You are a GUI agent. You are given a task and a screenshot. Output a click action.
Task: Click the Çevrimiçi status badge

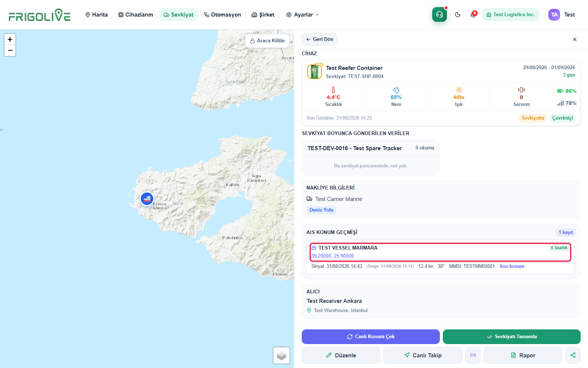coord(563,118)
